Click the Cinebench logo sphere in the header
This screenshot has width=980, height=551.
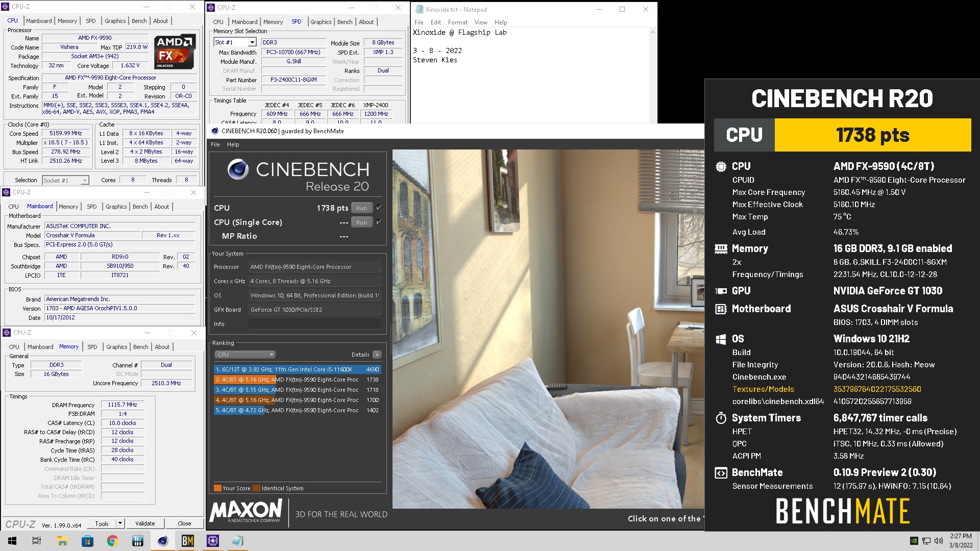point(238,169)
